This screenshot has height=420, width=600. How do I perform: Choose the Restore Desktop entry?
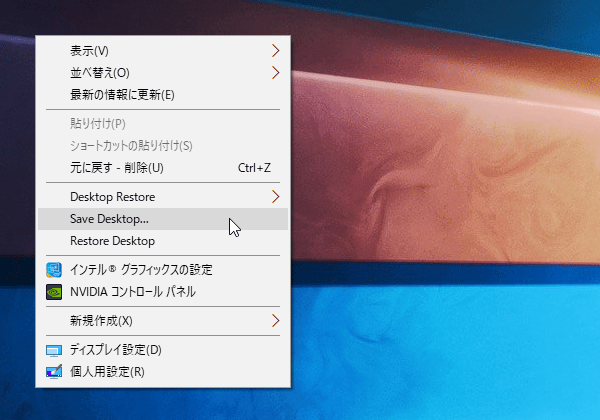(163, 241)
